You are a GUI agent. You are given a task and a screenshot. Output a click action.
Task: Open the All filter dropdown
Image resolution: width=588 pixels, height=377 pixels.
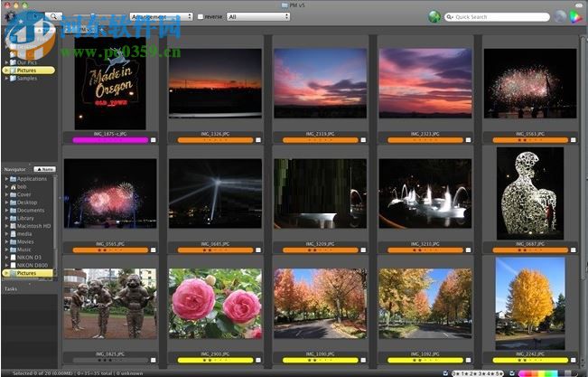[258, 17]
